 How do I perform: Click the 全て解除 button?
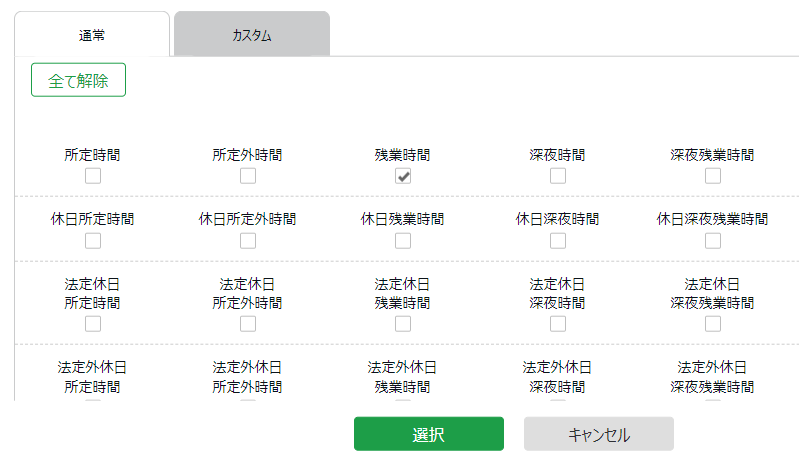pos(78,80)
